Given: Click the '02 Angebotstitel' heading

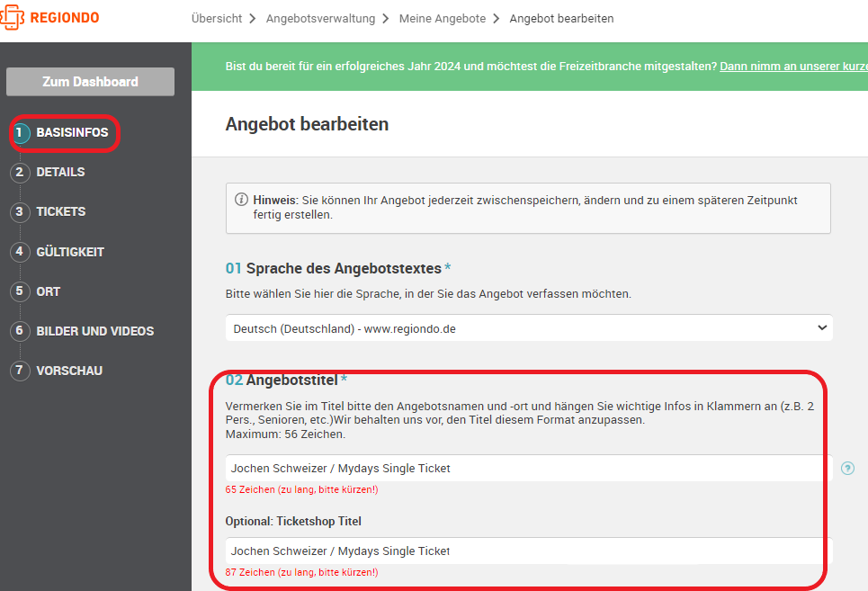Looking at the screenshot, I should 286,381.
